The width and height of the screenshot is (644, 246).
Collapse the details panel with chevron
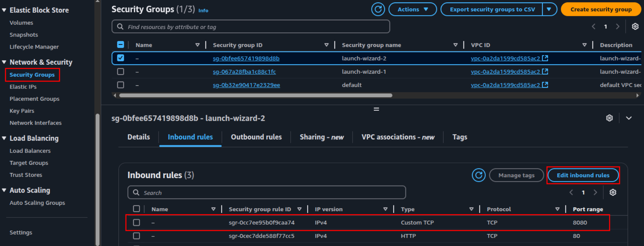click(x=629, y=118)
